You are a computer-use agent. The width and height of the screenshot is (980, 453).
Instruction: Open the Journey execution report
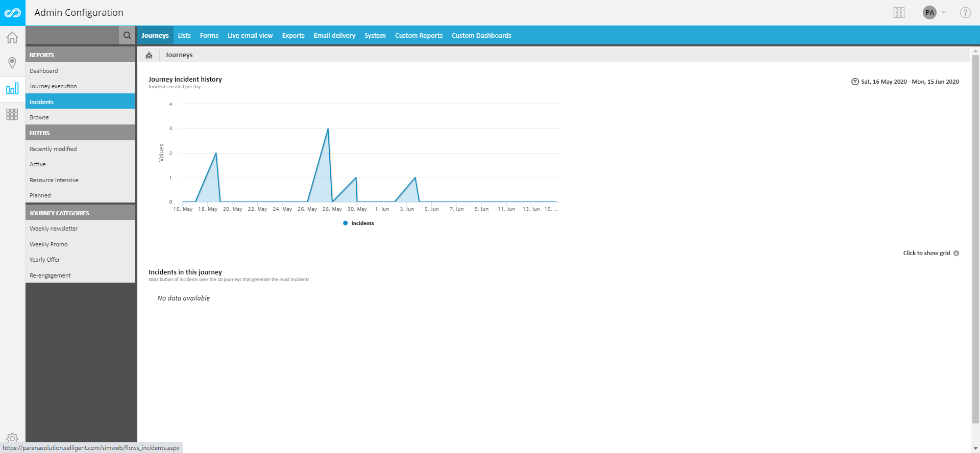tap(53, 86)
